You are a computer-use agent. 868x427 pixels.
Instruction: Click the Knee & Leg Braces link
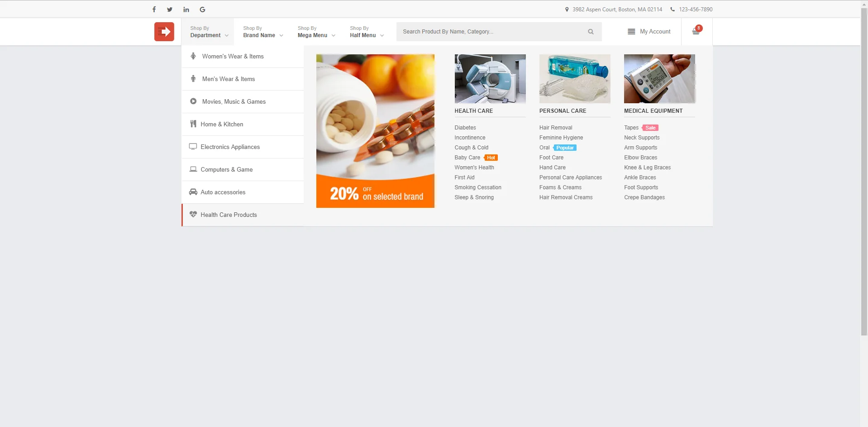pyautogui.click(x=647, y=168)
